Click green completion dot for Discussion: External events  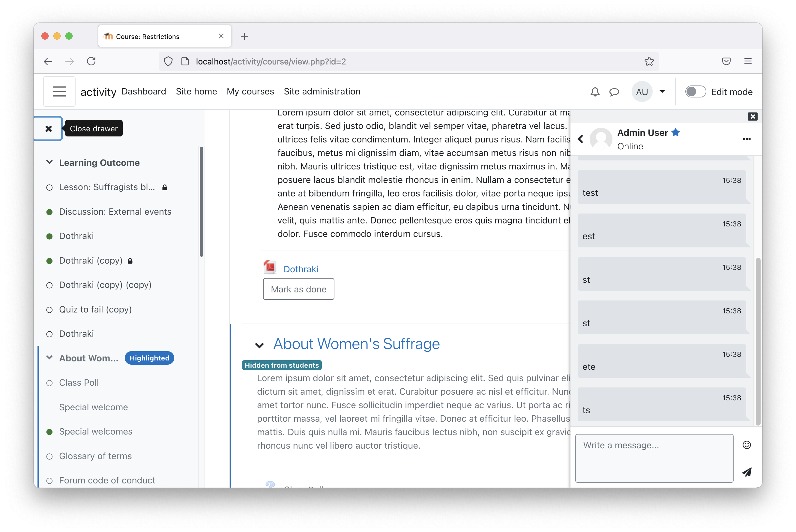pyautogui.click(x=49, y=212)
